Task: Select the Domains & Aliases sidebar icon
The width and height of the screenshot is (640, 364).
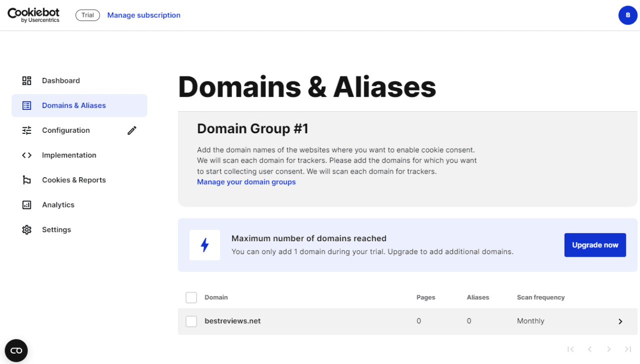Action: tap(26, 105)
